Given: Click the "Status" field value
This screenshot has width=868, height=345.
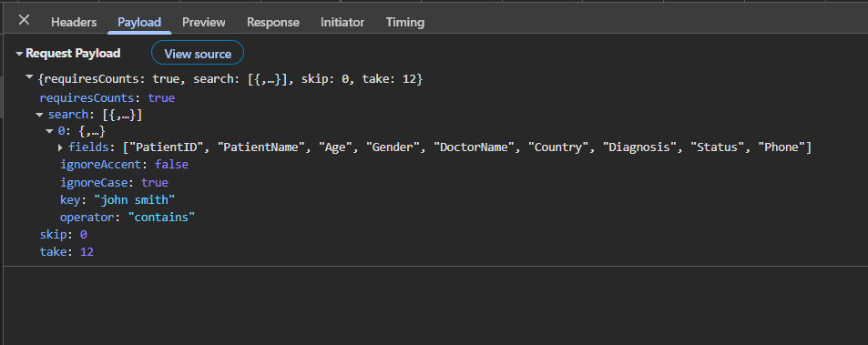Looking at the screenshot, I should coord(718,147).
